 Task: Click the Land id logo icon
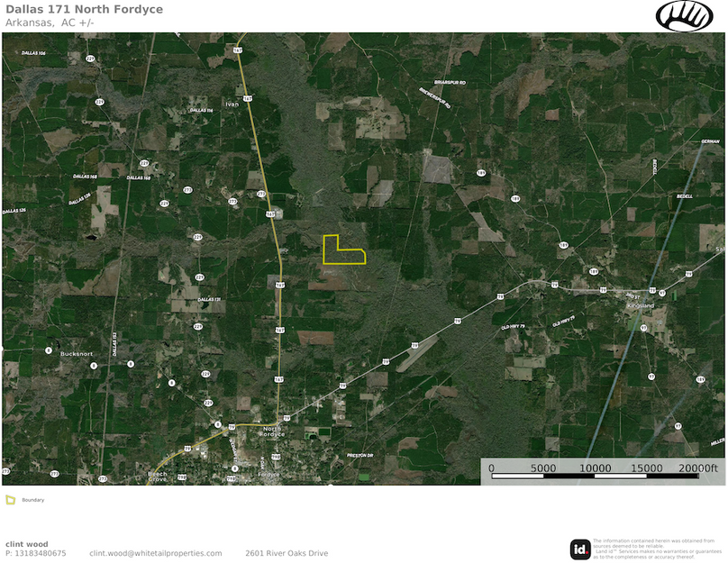[580, 549]
